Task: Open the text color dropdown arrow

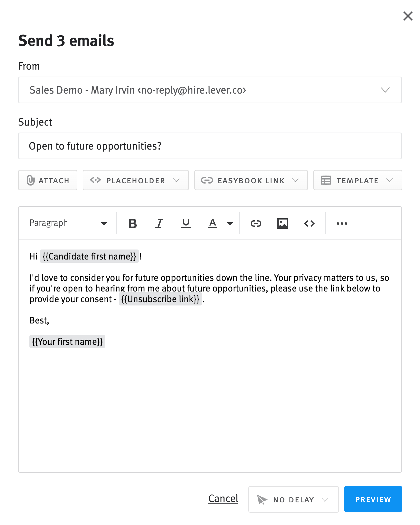Action: click(230, 223)
